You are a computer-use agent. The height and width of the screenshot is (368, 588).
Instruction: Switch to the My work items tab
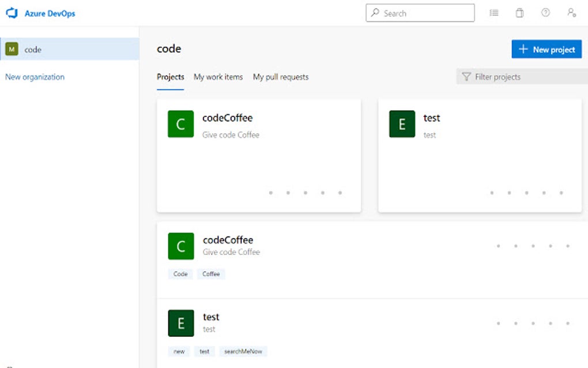[218, 77]
